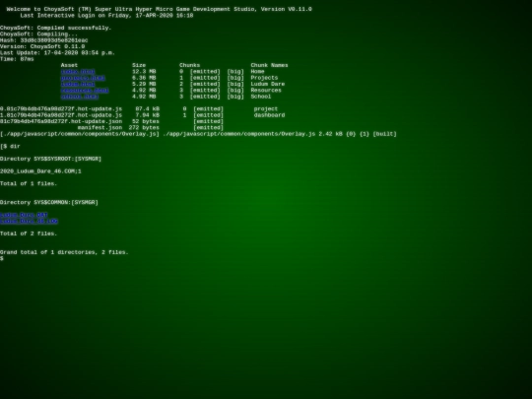Click the 'dashboard' chunk name
The width and height of the screenshot is (532, 399).
269,115
